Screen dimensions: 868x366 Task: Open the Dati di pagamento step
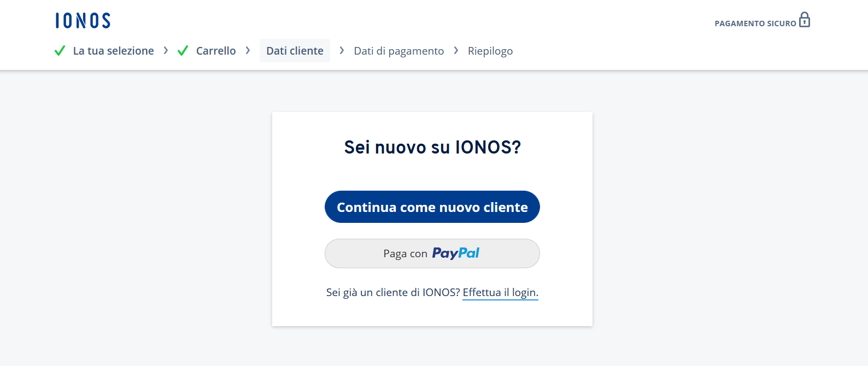point(399,51)
